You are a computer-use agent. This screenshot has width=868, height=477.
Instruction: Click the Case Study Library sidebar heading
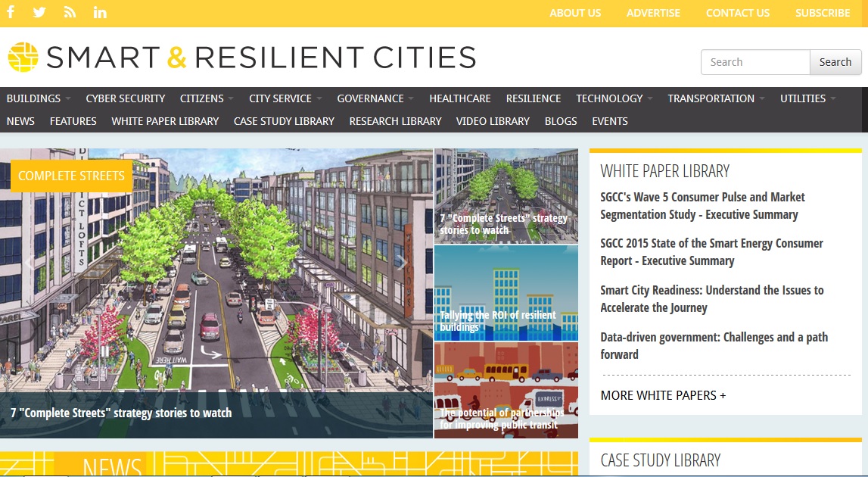(x=661, y=460)
